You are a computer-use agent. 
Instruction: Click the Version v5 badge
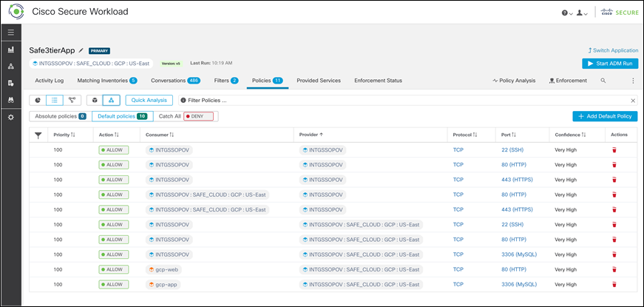pyautogui.click(x=171, y=64)
